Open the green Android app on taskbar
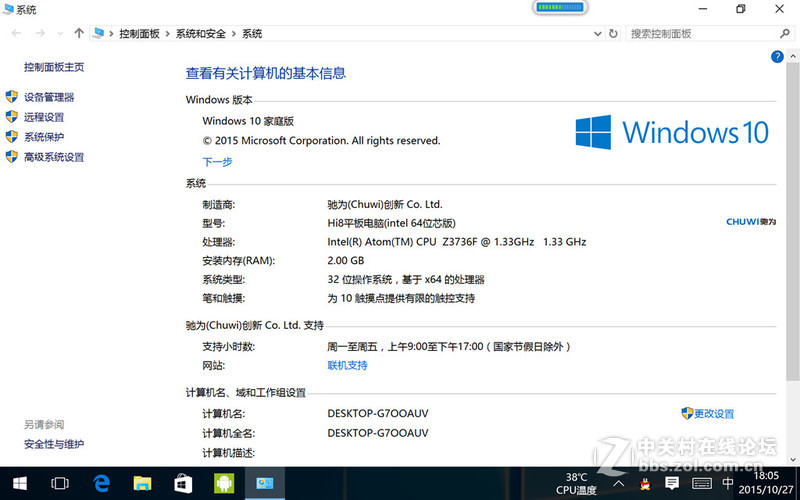The image size is (800, 500). click(224, 483)
